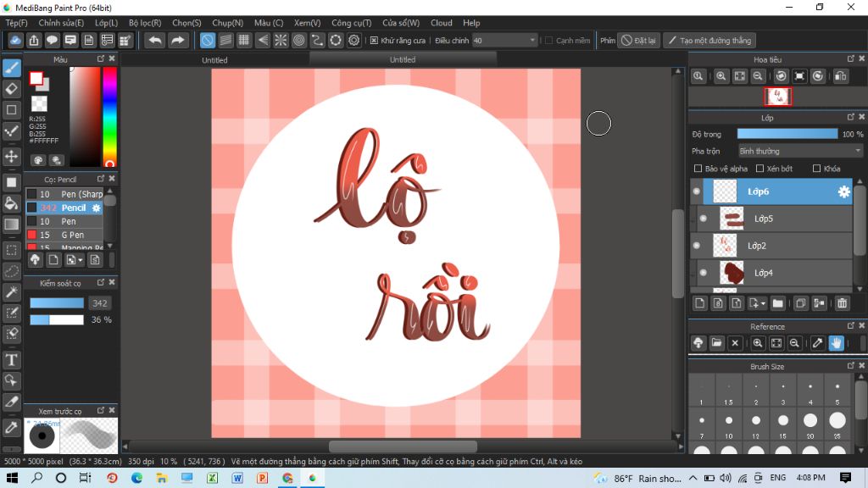Click the Đặt lại reset button

(x=639, y=41)
